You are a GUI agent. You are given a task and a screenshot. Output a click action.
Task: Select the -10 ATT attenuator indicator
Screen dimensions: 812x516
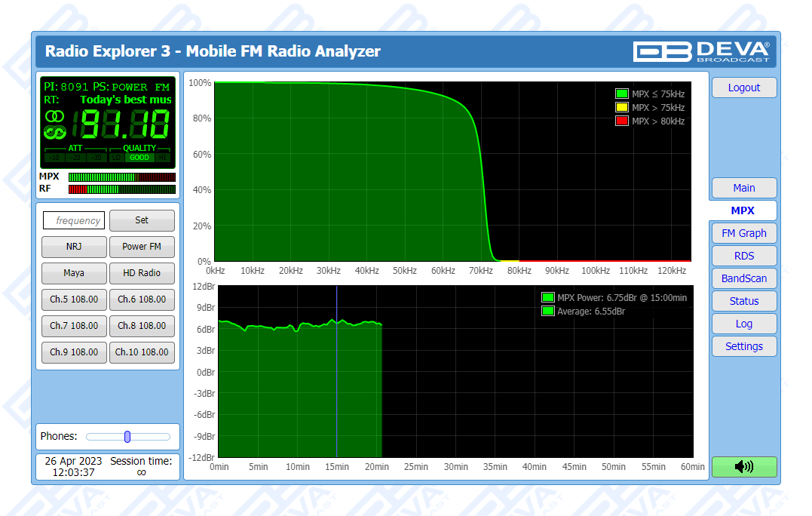(x=54, y=158)
